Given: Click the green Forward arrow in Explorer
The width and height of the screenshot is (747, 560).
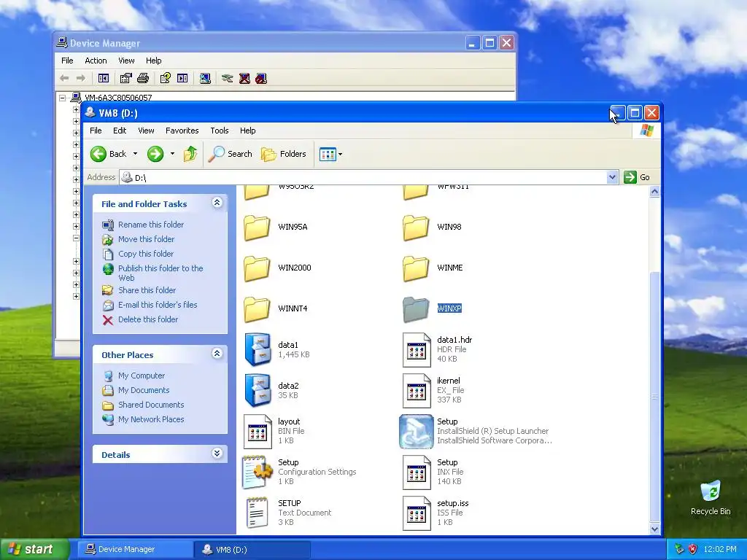Looking at the screenshot, I should [x=155, y=154].
